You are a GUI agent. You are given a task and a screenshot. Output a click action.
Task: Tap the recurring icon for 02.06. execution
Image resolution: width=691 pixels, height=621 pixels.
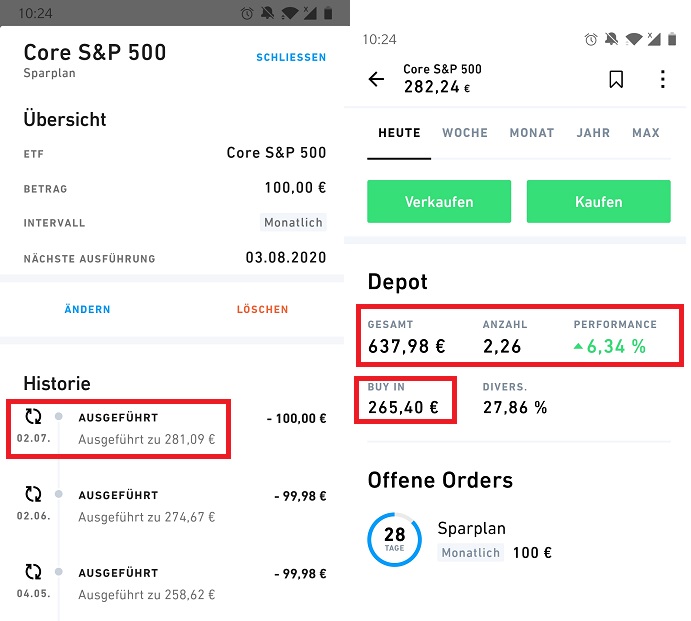pos(33,494)
